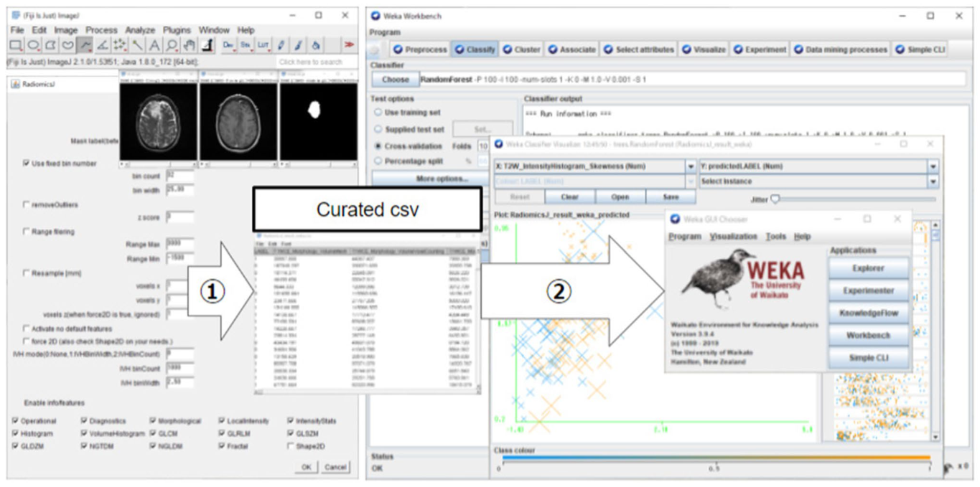This screenshot has width=980, height=487.
Task: Select the Wand tracing tool in ImageJ
Action: point(137,45)
